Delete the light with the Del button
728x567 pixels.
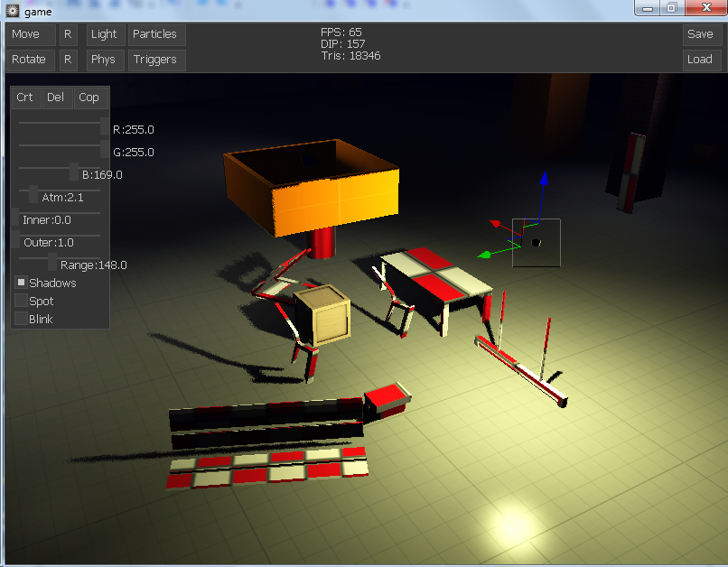tap(55, 98)
